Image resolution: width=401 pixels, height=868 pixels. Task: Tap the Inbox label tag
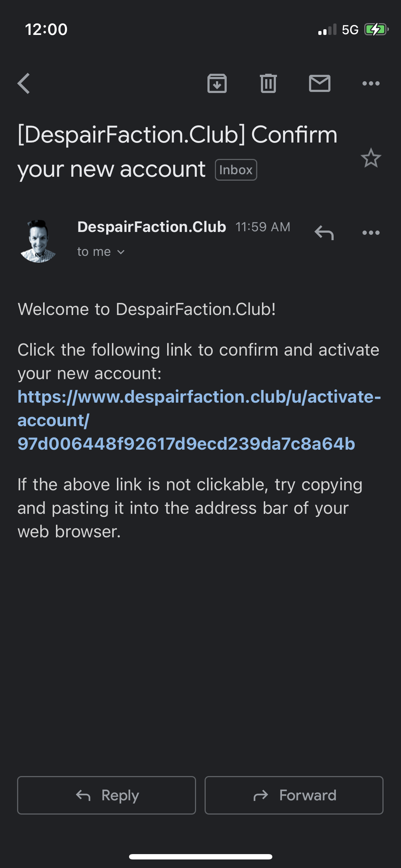(236, 170)
